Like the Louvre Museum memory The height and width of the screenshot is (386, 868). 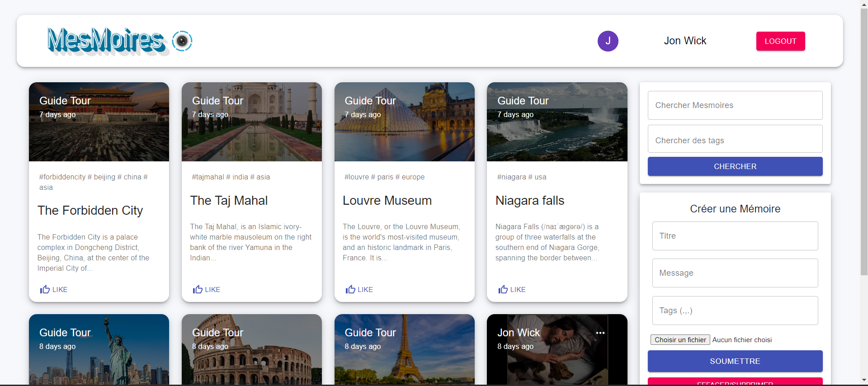[359, 289]
